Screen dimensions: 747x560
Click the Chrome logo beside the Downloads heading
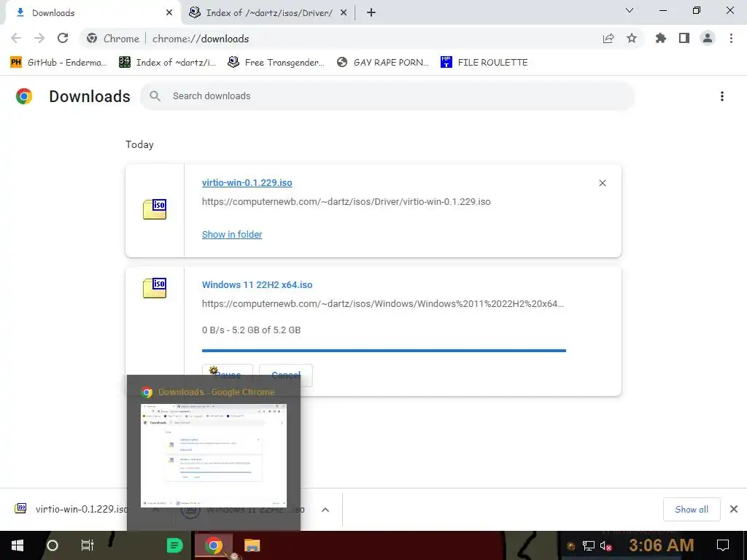(x=24, y=96)
